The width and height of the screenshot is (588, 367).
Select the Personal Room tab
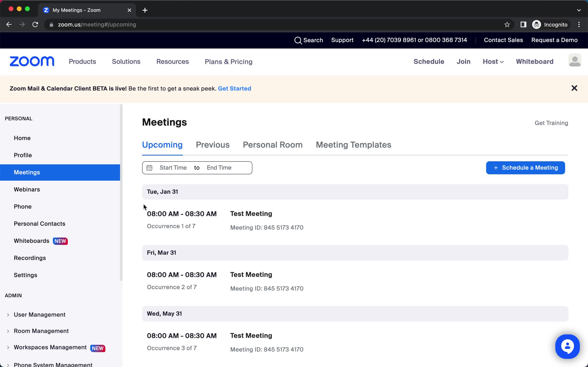[x=272, y=145]
